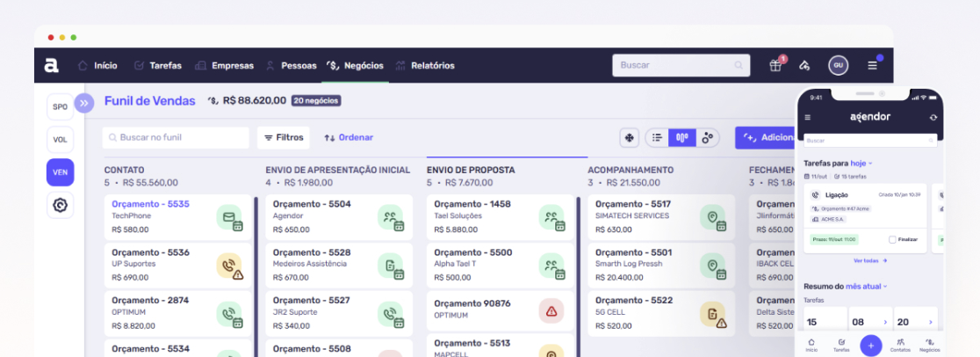Switch to the bubbles view icon
The height and width of the screenshot is (357, 980).
pos(708,138)
